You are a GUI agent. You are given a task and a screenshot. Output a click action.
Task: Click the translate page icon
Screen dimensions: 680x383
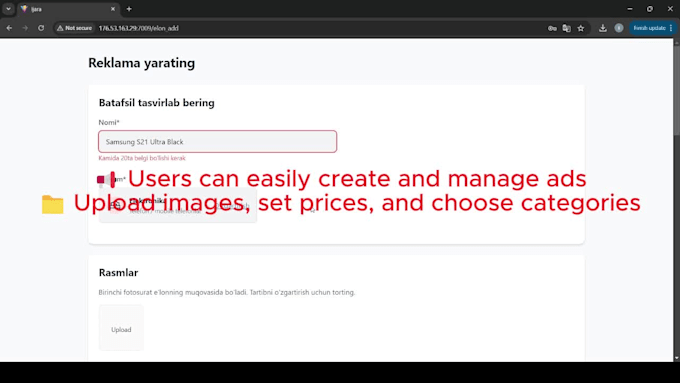pyautogui.click(x=566, y=28)
